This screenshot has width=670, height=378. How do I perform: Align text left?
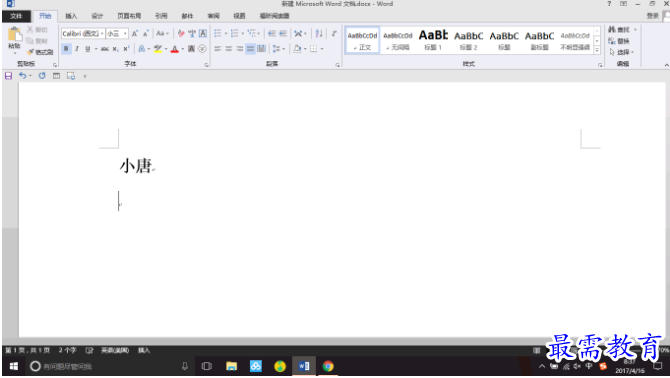[x=217, y=49]
